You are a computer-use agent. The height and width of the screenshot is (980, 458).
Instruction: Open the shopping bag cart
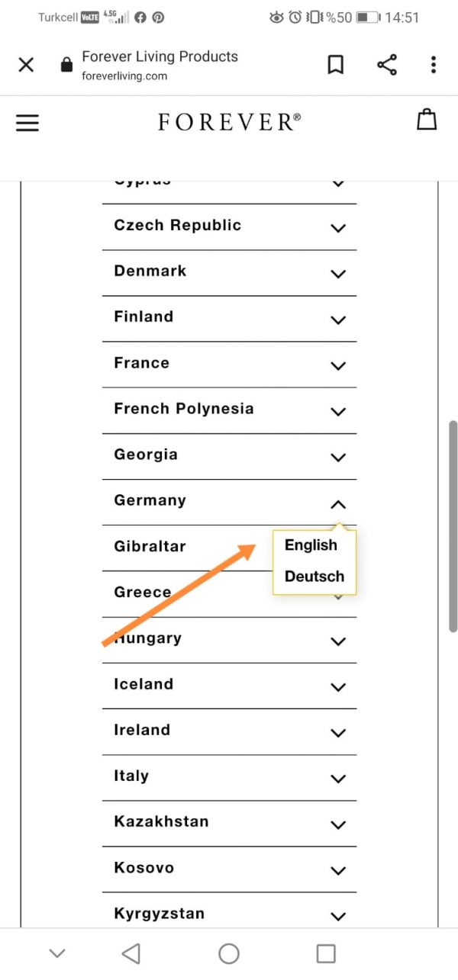(x=427, y=120)
